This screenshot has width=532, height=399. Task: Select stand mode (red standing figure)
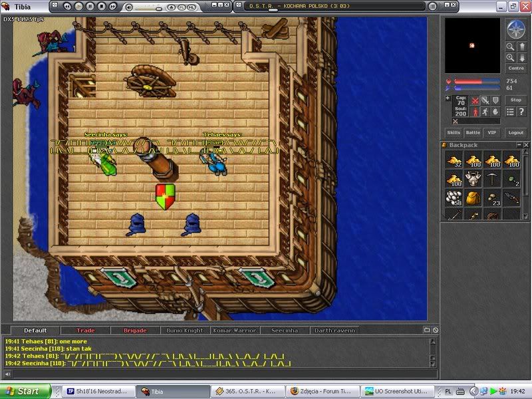click(475, 112)
